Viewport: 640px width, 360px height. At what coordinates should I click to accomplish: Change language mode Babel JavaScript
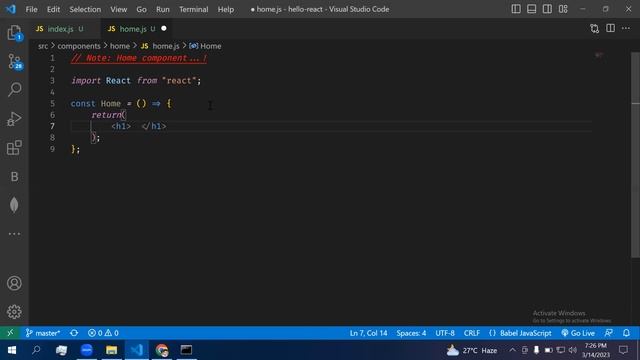pyautogui.click(x=520, y=333)
